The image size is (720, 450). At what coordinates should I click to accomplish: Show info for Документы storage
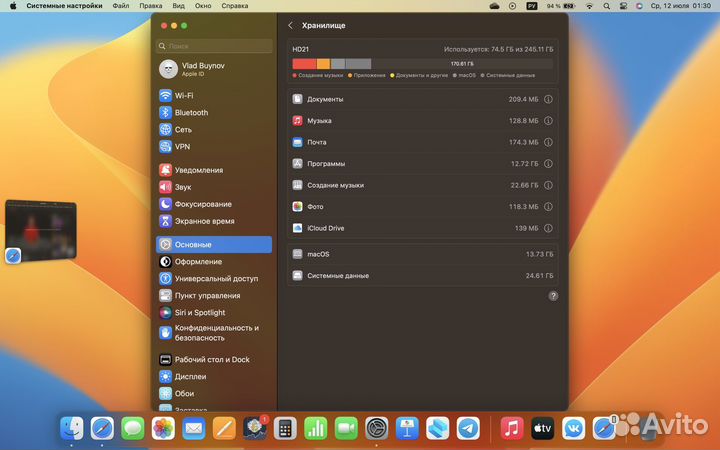pos(548,99)
